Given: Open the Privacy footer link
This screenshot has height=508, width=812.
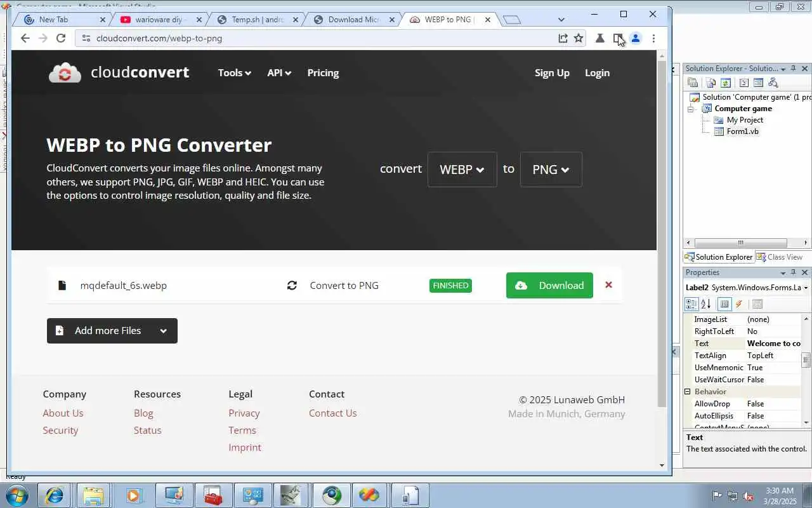Looking at the screenshot, I should pos(244,413).
